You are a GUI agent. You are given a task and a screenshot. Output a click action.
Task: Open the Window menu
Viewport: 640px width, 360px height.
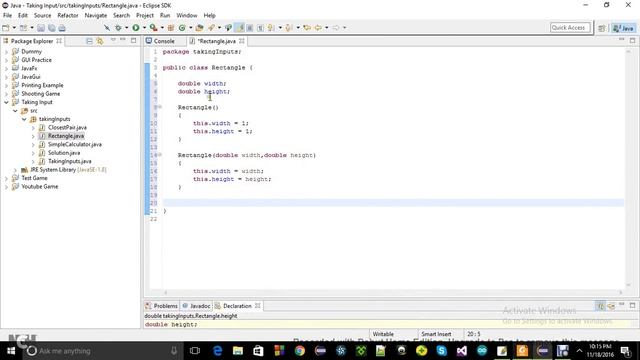tap(187, 16)
